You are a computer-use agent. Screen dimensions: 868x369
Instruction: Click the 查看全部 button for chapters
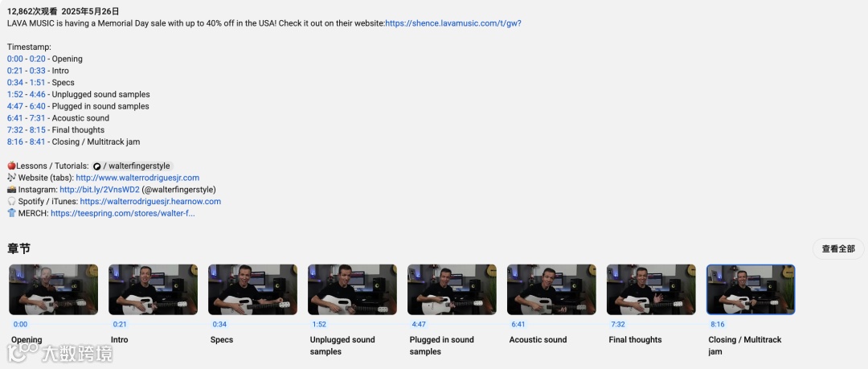pos(838,248)
